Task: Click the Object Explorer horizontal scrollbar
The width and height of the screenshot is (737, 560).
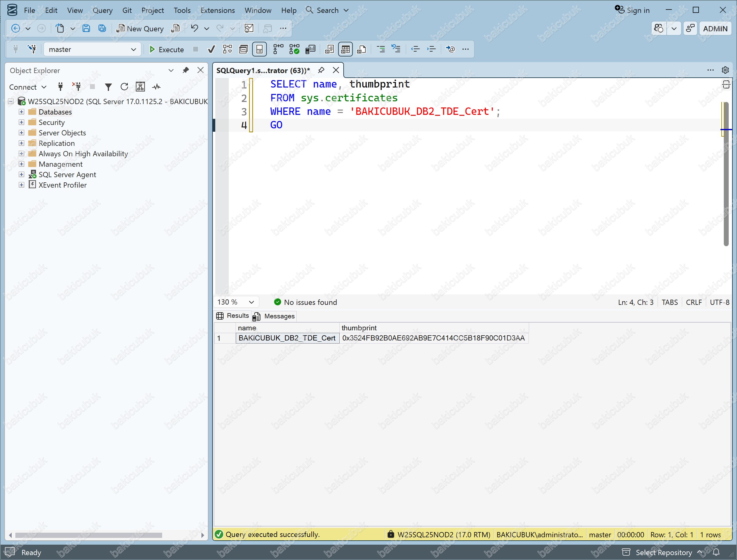Action: point(89,535)
